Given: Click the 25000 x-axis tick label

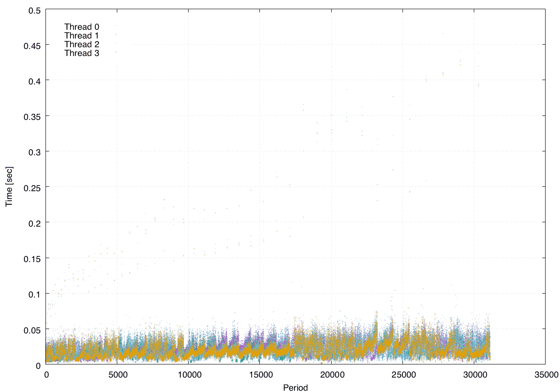Looking at the screenshot, I should click(402, 374).
